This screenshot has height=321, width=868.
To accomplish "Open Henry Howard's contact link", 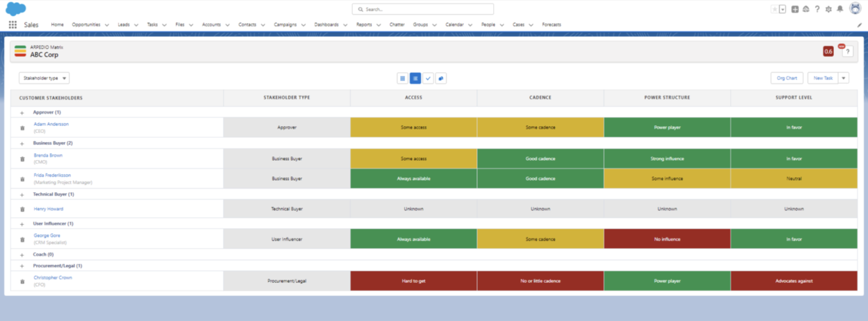I will (49, 209).
